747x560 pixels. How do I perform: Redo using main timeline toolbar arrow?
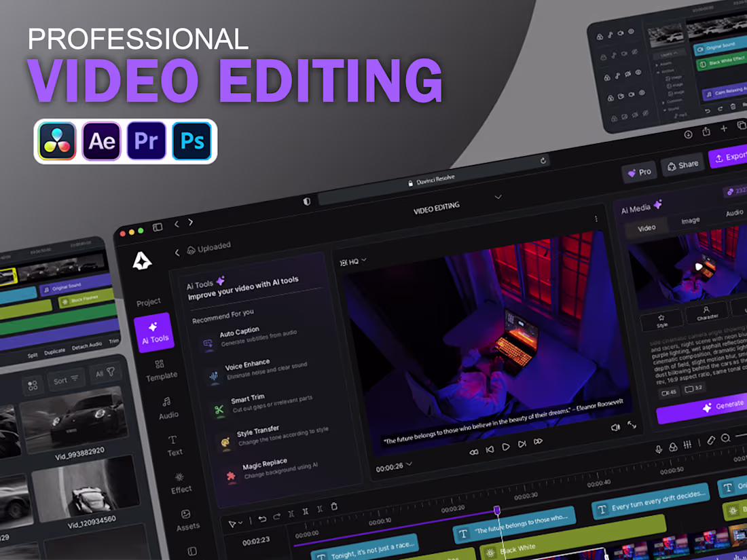click(x=277, y=516)
